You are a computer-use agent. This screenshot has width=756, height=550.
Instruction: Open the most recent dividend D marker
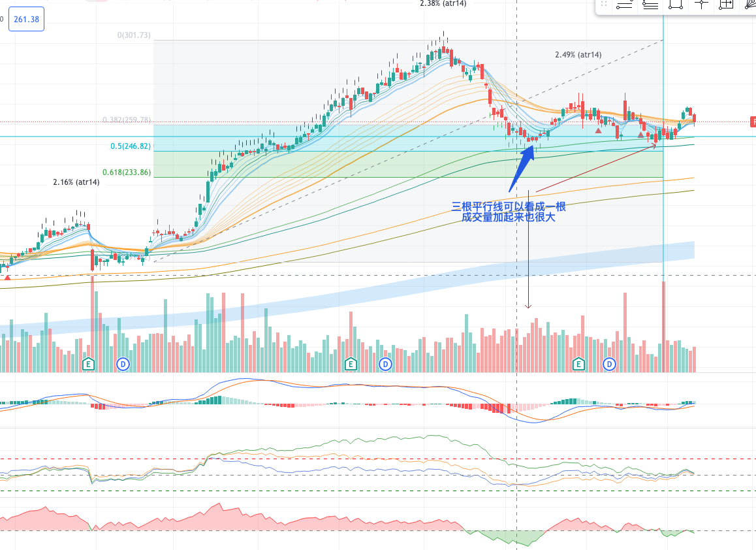(x=609, y=363)
